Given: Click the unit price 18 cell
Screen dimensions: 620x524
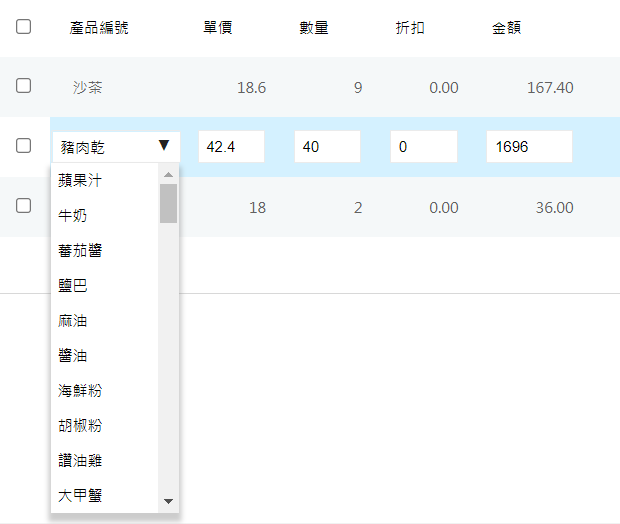Looking at the screenshot, I should [257, 208].
